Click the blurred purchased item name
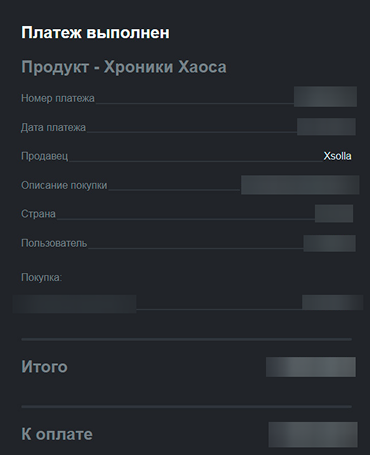Screen dimensions: 370x455 pos(75,304)
